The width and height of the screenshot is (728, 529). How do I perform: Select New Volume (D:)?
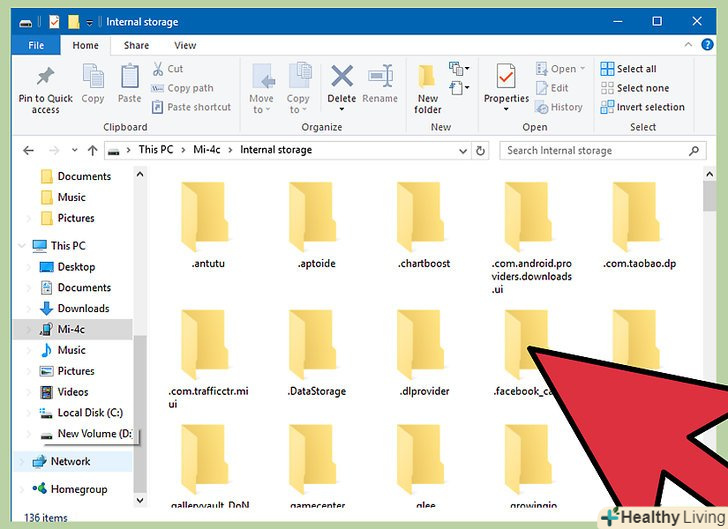click(x=86, y=434)
